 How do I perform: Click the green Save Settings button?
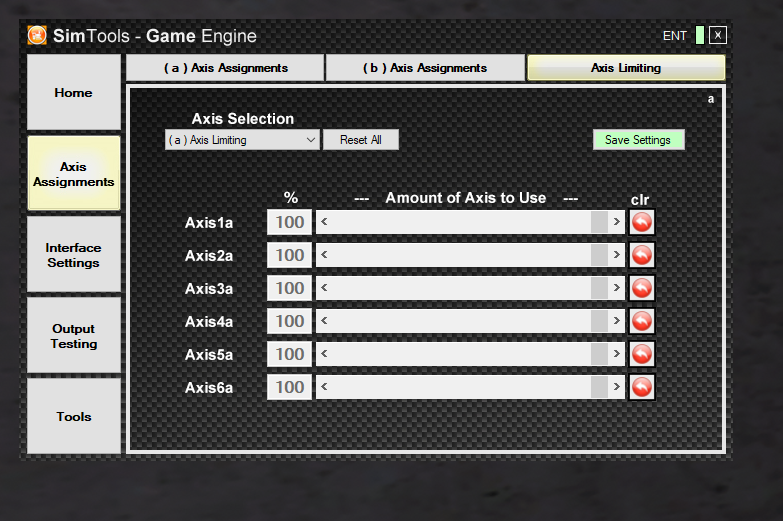point(638,140)
